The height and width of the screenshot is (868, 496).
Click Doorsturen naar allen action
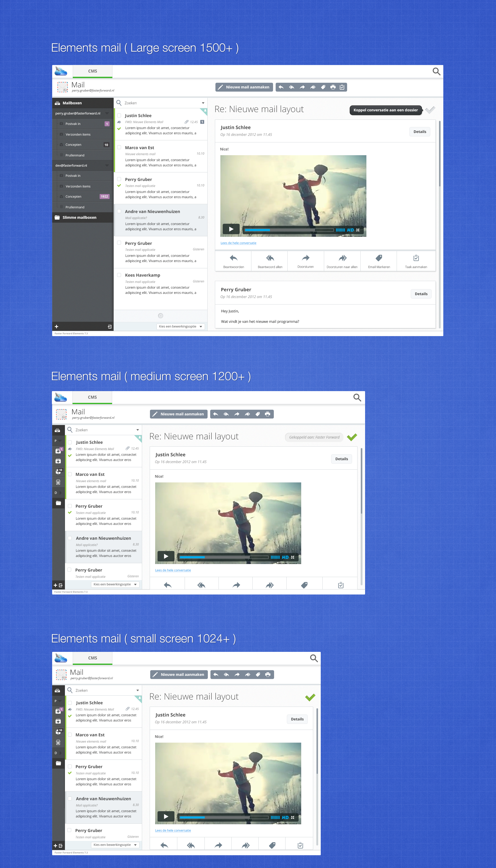point(342,261)
